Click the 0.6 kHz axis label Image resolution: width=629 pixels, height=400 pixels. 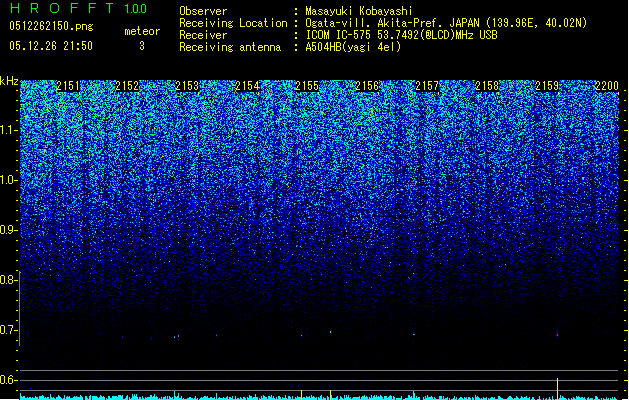click(x=7, y=380)
